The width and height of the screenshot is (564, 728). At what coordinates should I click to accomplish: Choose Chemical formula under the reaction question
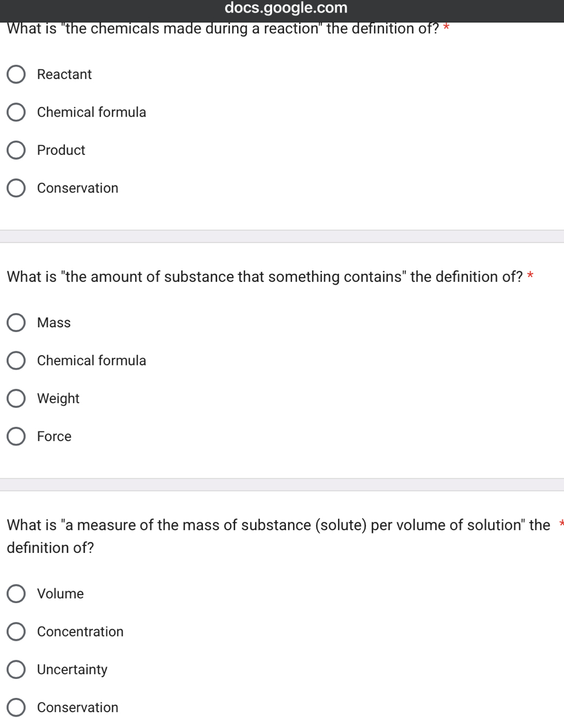(x=16, y=112)
